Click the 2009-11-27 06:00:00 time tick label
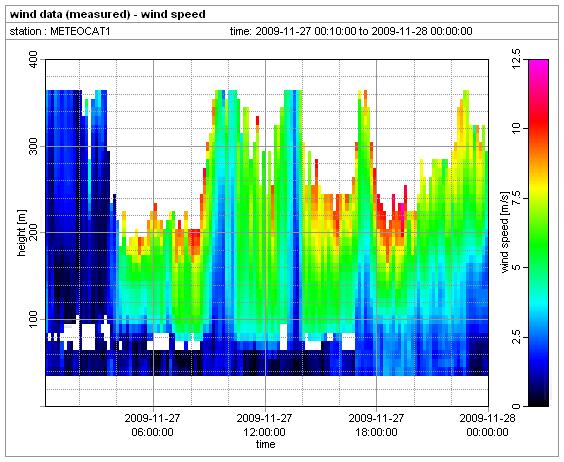This screenshot has height=462, width=564. 152,425
